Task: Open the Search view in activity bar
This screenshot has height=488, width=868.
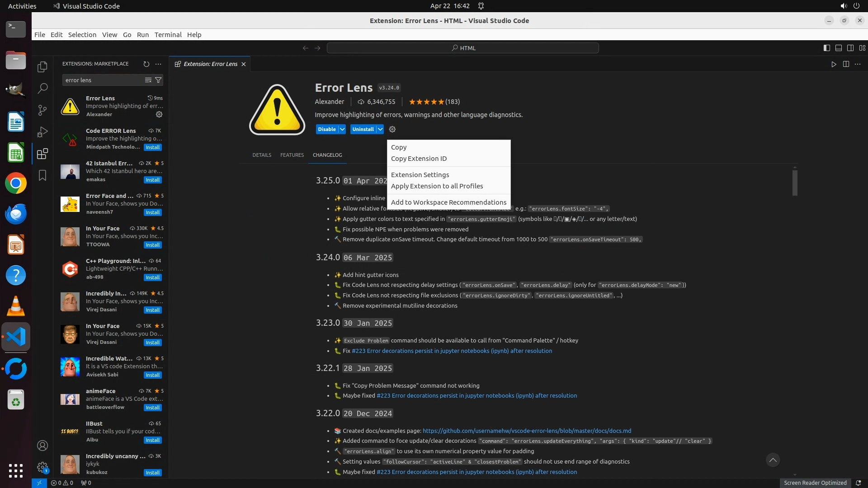Action: (x=42, y=89)
